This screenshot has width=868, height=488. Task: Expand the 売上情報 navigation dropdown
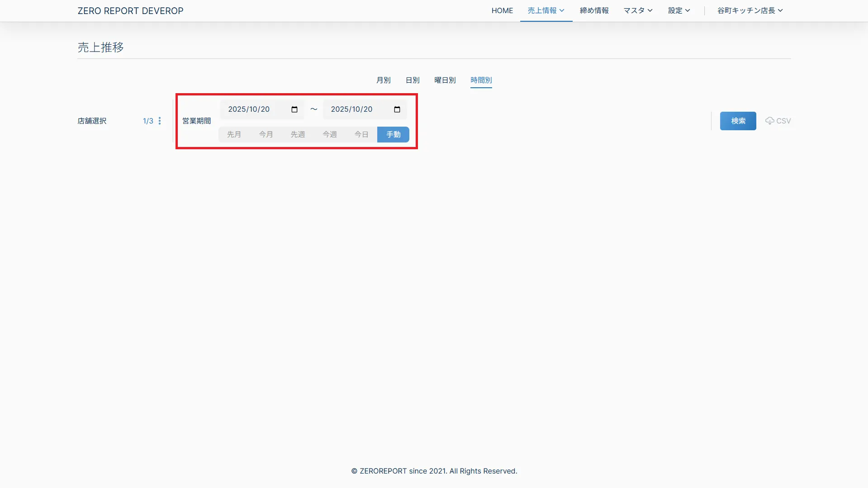[x=546, y=10]
